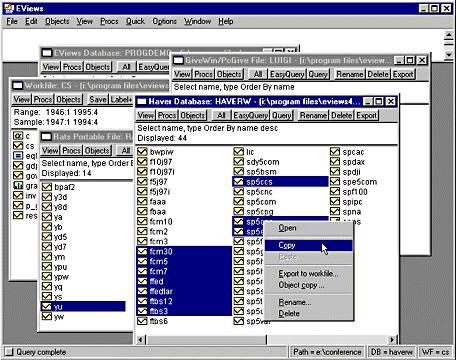The width and height of the screenshot is (456, 360).
Task: Click Export button in Haver Database window
Action: click(x=367, y=115)
